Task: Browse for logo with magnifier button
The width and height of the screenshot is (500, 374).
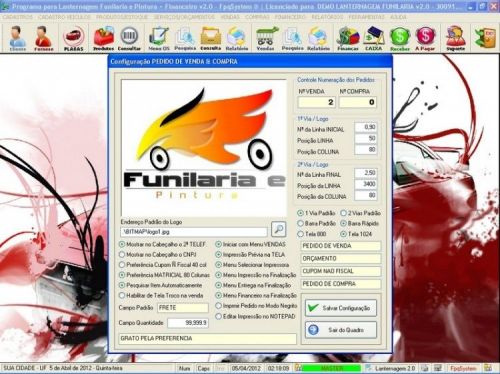Action: point(278,229)
